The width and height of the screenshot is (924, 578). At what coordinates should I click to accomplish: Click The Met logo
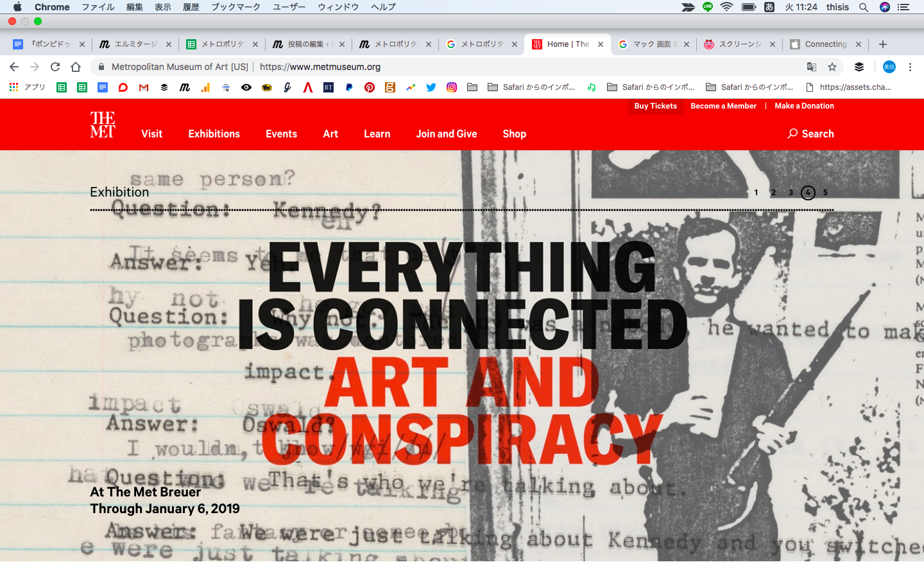pos(103,125)
